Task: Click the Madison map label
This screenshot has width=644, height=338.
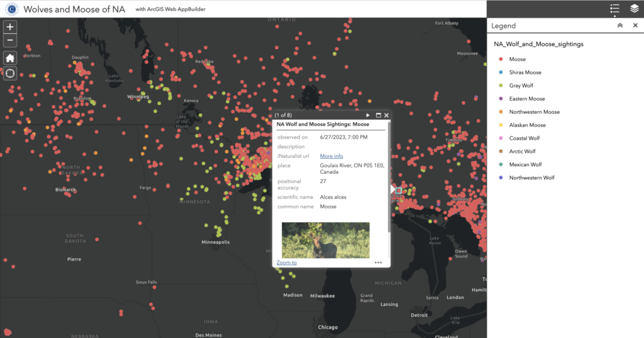Action: pos(293,295)
